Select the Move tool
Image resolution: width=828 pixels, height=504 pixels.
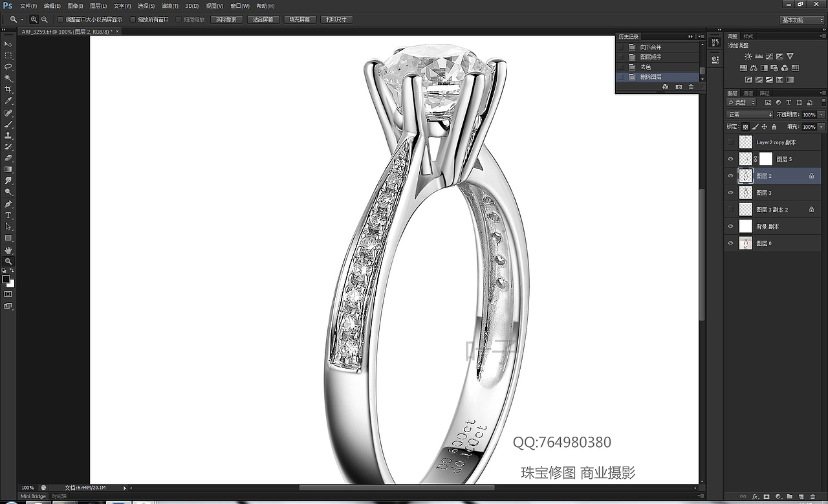[x=8, y=44]
